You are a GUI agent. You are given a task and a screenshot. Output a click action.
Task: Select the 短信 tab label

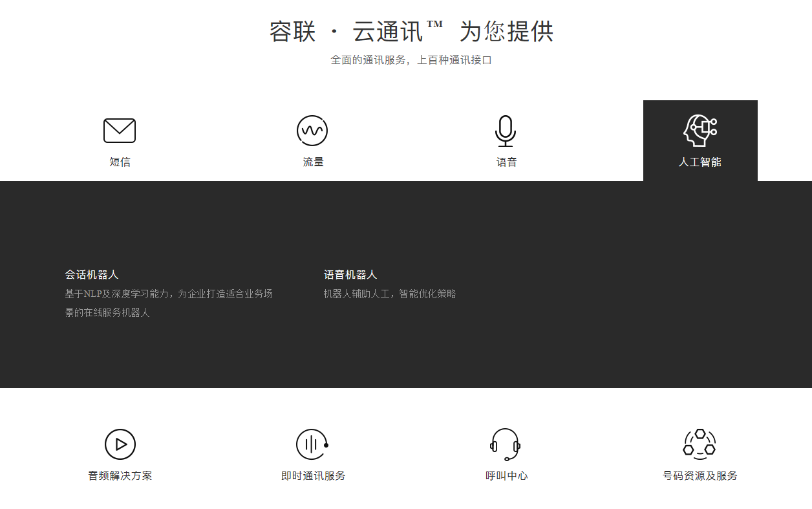pyautogui.click(x=120, y=162)
